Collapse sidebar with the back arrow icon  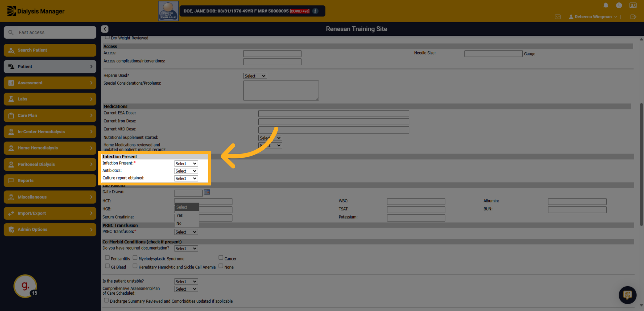coord(105,29)
